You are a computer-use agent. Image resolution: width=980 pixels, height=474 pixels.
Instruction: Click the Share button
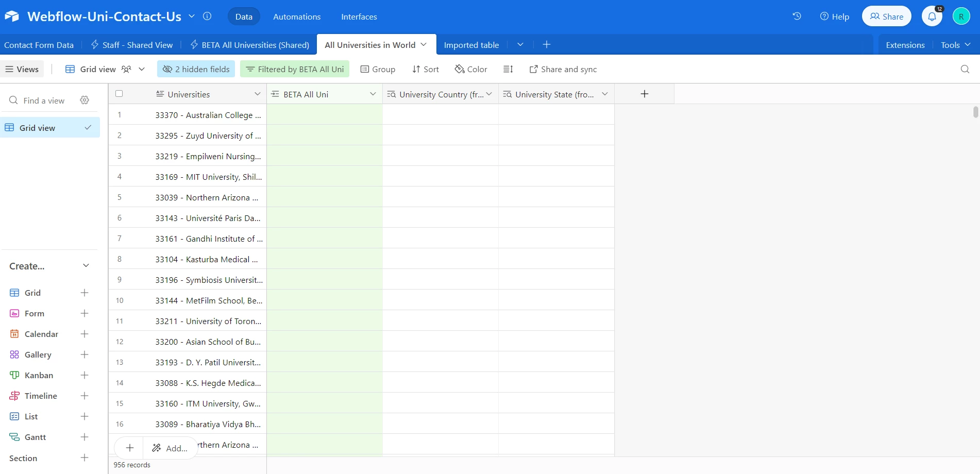tap(886, 16)
